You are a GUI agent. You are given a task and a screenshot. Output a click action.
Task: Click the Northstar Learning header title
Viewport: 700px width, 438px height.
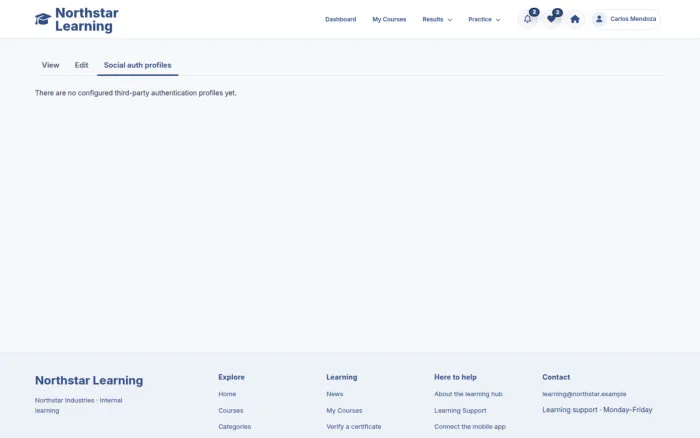pyautogui.click(x=87, y=20)
